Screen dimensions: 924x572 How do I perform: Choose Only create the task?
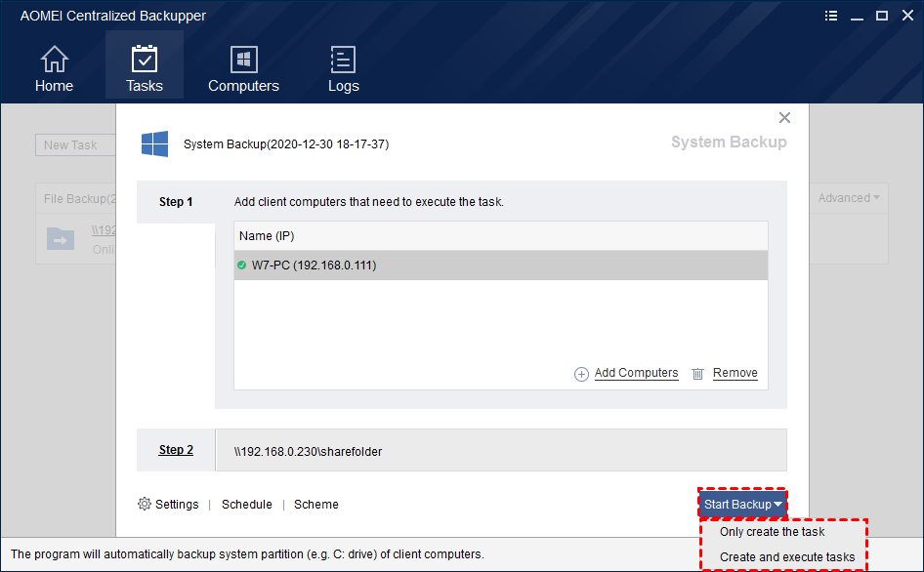coord(772,532)
